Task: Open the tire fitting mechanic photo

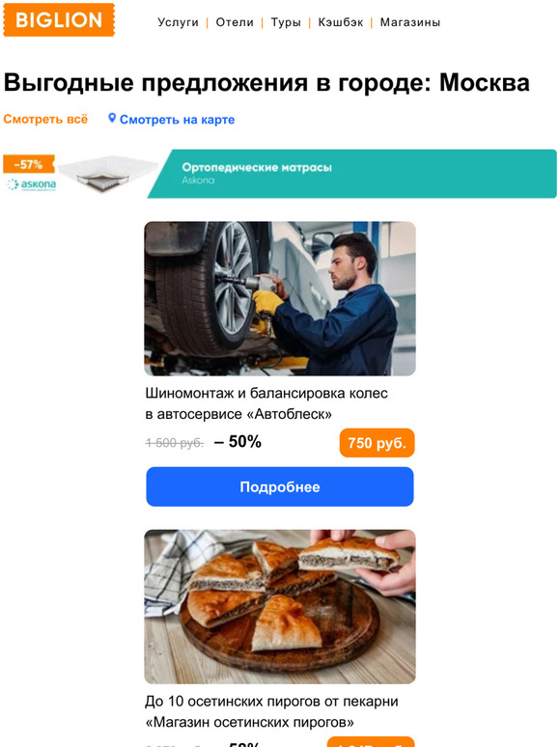Action: coord(280,299)
